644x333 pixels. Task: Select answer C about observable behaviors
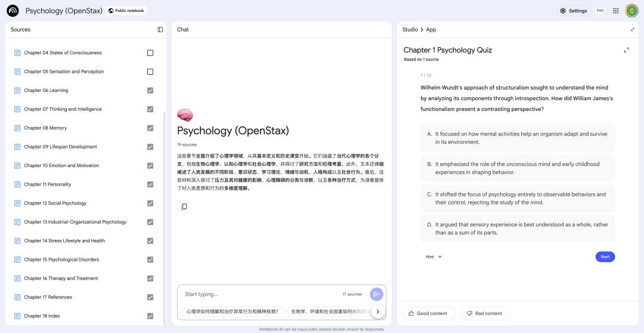518,198
